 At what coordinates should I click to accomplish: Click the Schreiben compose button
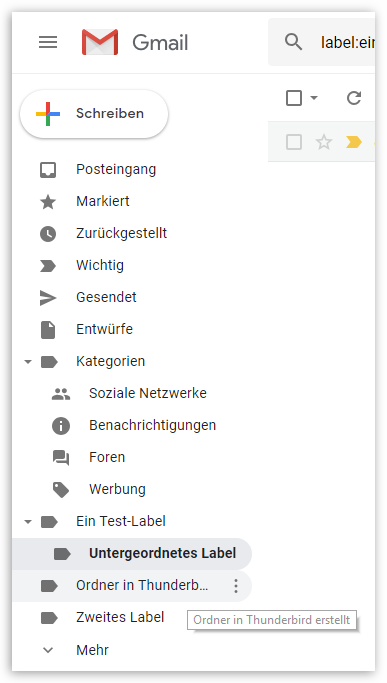click(94, 114)
